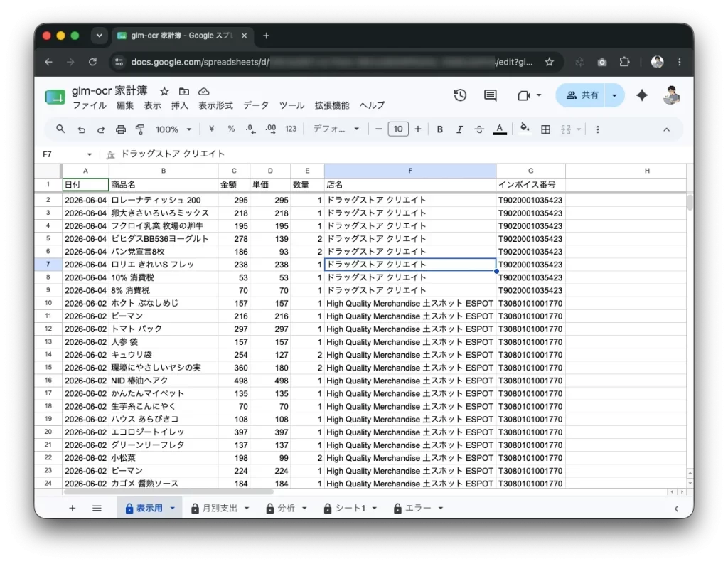Open the text color picker

coord(500,129)
